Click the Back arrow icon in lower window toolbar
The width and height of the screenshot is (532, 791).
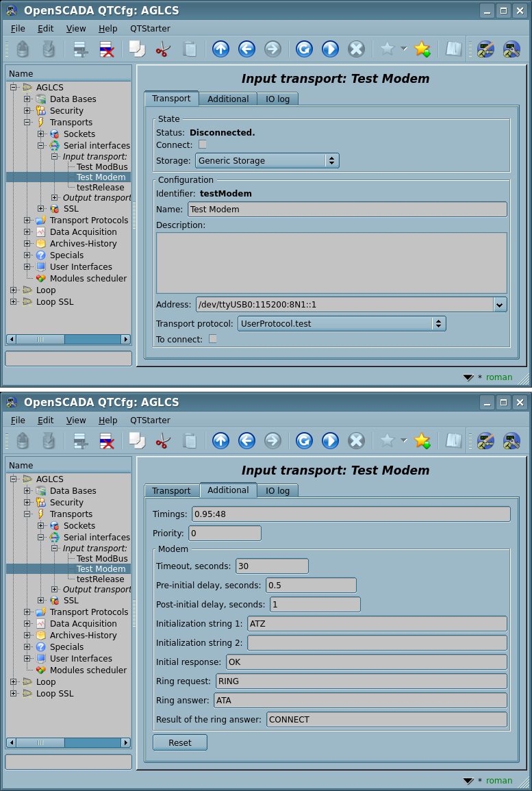click(x=246, y=440)
